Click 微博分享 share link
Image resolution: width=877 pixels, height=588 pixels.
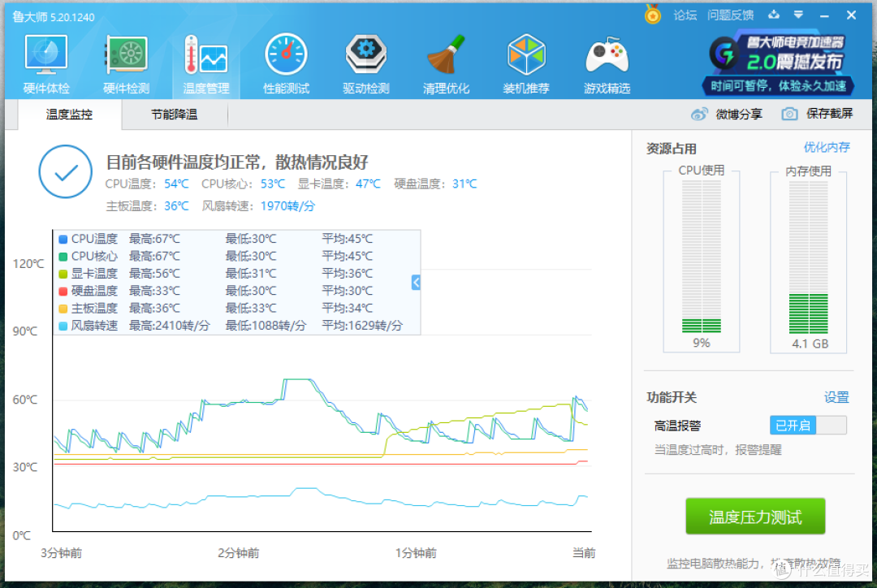(x=739, y=115)
